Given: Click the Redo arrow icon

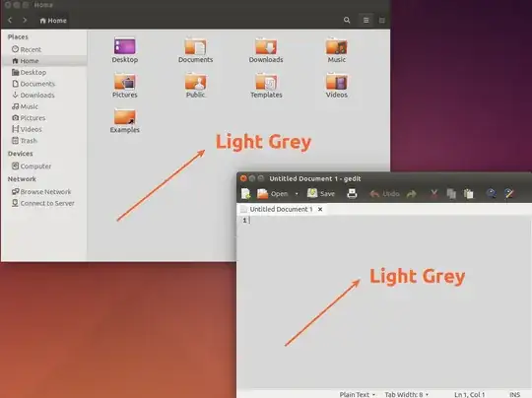Looking at the screenshot, I should 412,194.
